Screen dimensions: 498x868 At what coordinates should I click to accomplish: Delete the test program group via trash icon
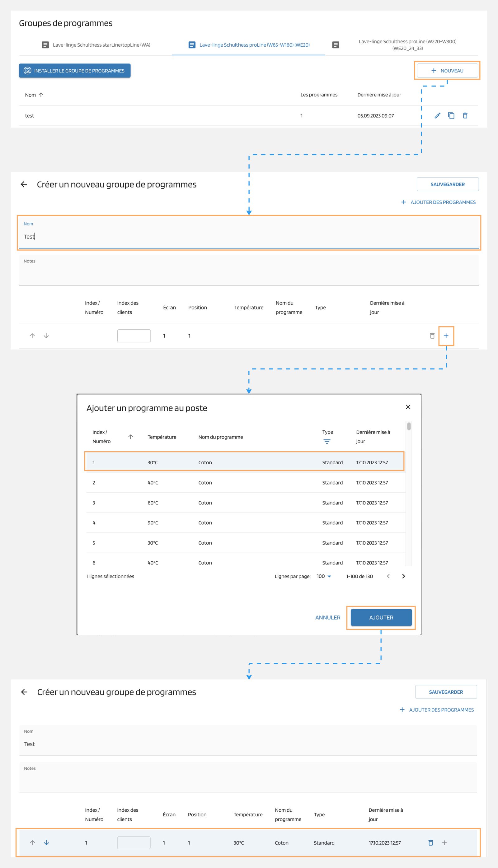tap(465, 115)
